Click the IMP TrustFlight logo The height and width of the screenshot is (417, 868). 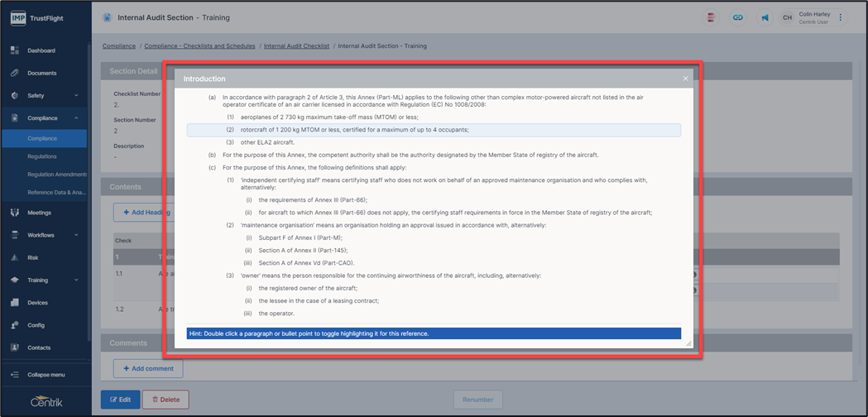pos(37,17)
